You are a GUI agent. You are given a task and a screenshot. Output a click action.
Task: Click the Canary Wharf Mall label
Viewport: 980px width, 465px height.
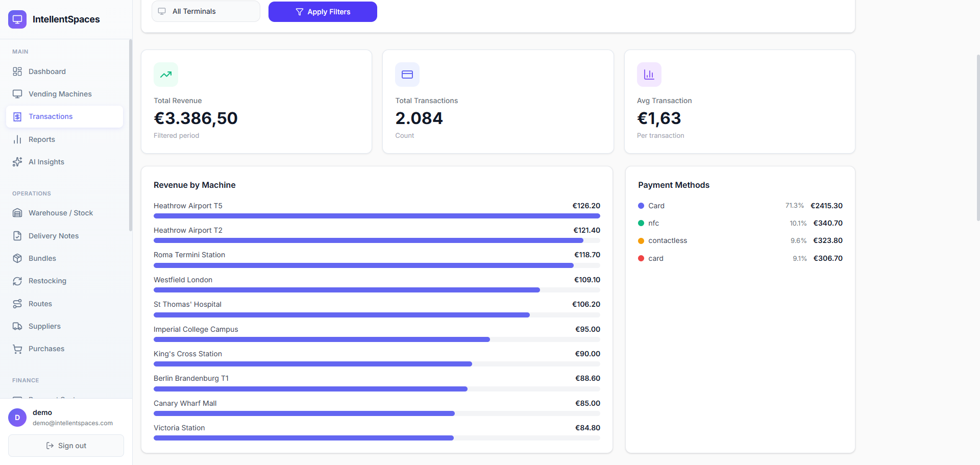tap(185, 403)
